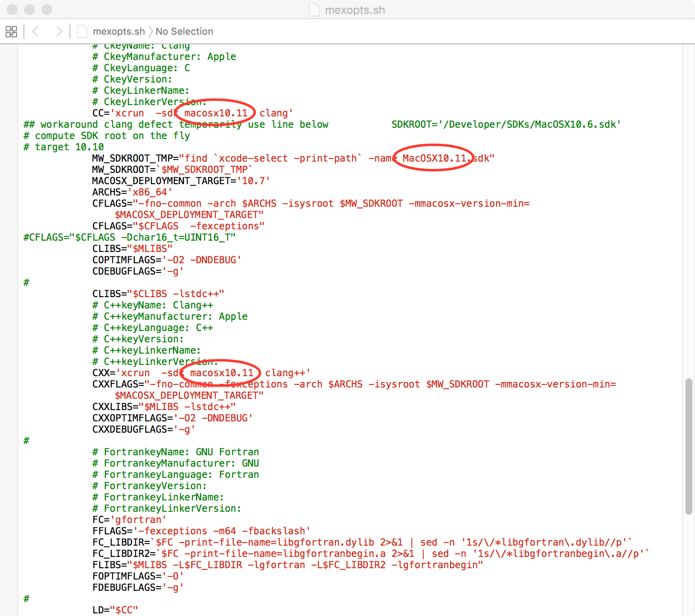Click '# CkeyManufacturer: Apple' comment

click(x=164, y=56)
